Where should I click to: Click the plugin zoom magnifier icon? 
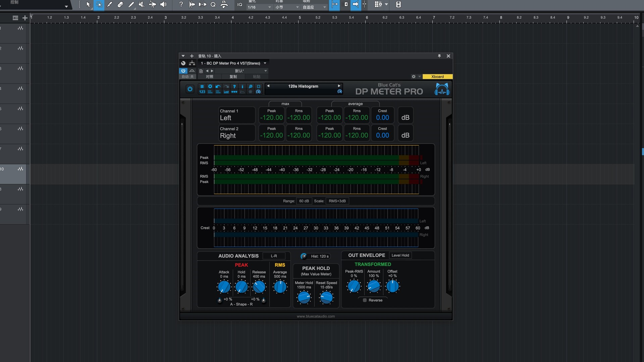[250, 86]
